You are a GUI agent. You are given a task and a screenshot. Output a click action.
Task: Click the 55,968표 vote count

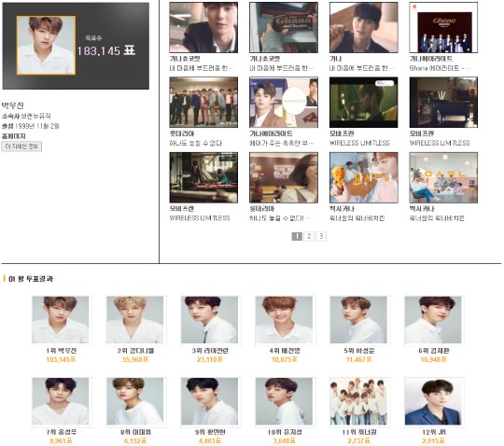click(x=135, y=359)
